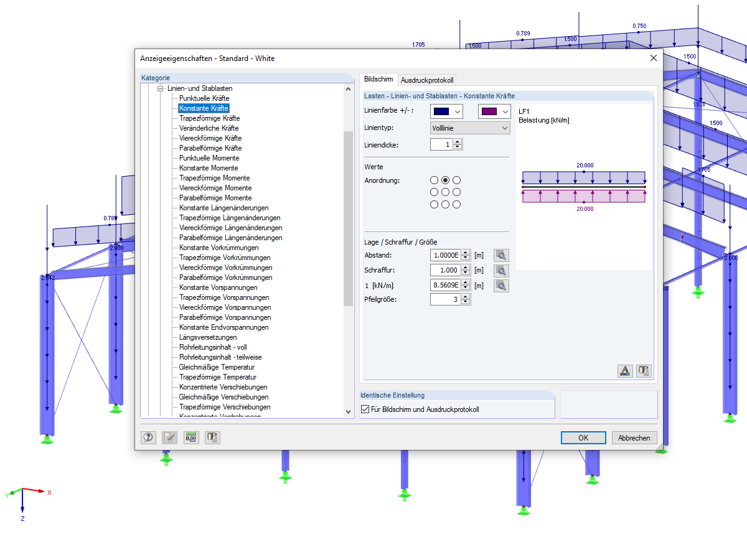Image resolution: width=747 pixels, height=560 pixels.
Task: Select Trapezförmige Verschiebungen tree entry
Action: pyautogui.click(x=225, y=407)
